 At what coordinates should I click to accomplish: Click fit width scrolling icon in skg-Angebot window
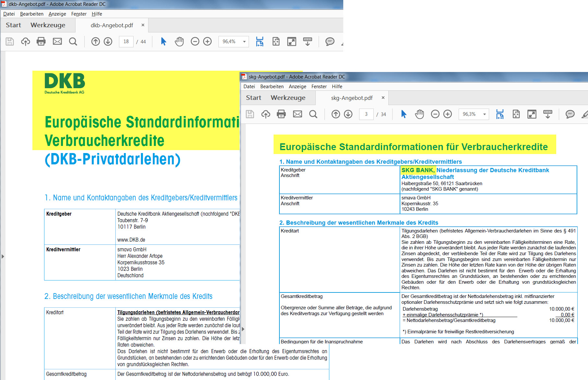point(500,114)
